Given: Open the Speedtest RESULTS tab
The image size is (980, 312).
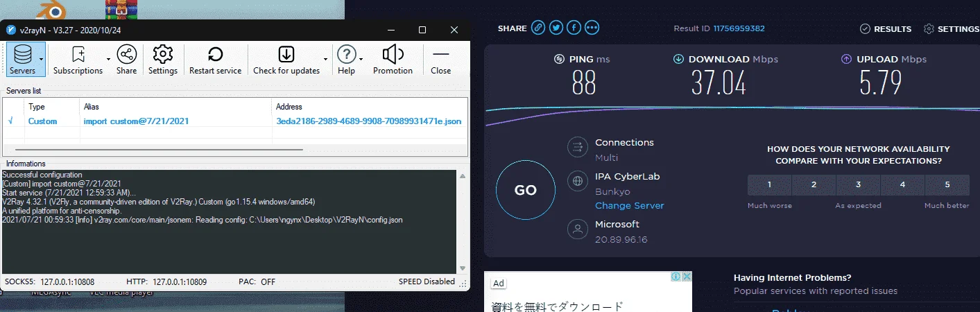Looking at the screenshot, I should coord(886,29).
